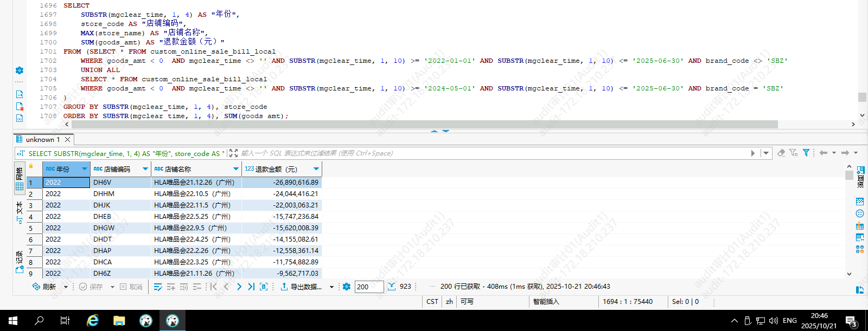This screenshot has width=868, height=331.
Task: Click the fetch size field showing 200
Action: pyautogui.click(x=369, y=287)
